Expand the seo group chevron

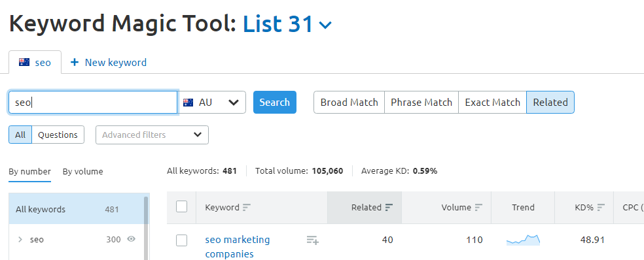pos(20,240)
